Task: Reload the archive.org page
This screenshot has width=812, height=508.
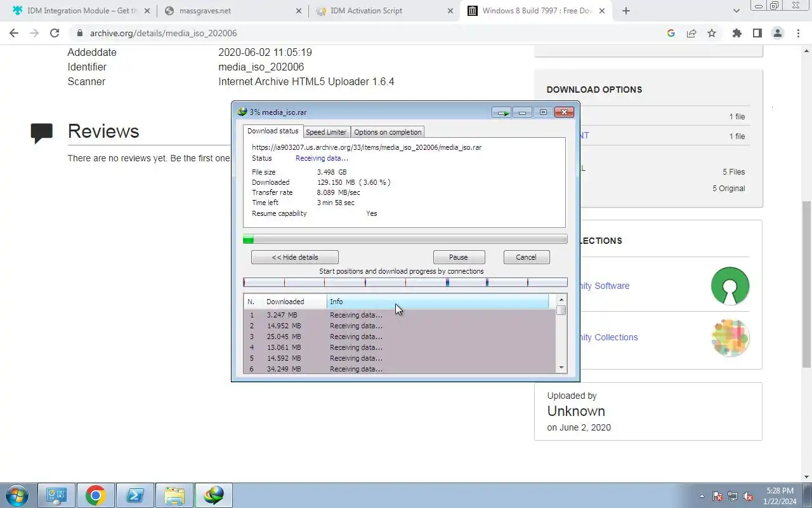Action: (x=55, y=33)
